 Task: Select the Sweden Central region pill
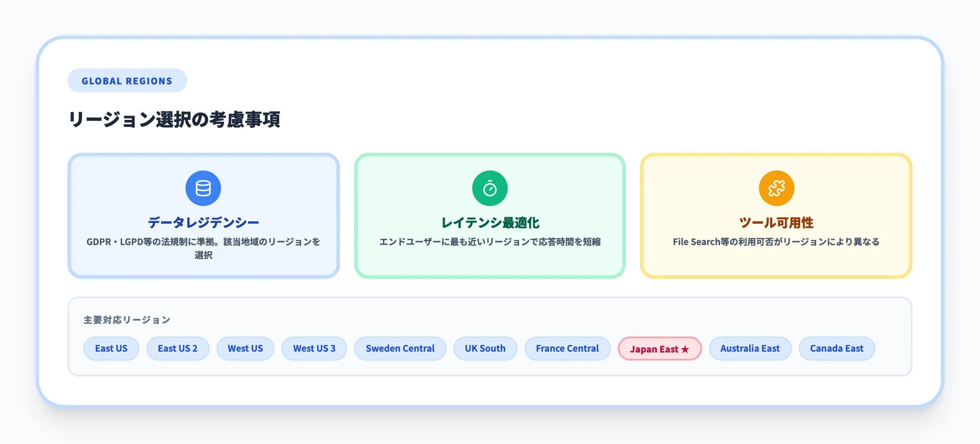click(400, 349)
